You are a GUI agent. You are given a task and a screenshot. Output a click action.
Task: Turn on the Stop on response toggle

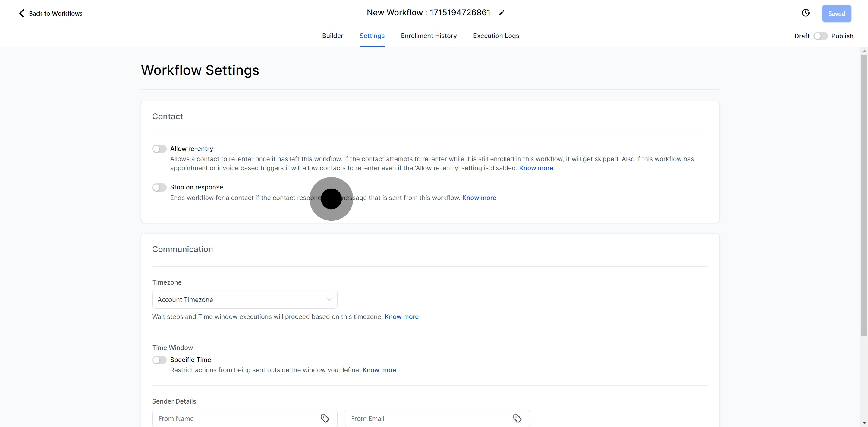pos(159,187)
